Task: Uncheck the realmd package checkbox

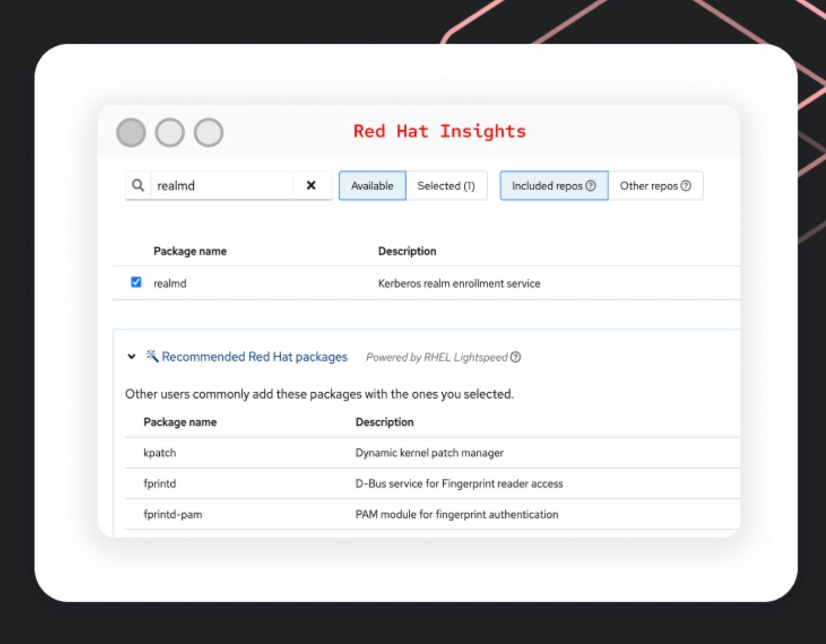Action: (x=136, y=283)
